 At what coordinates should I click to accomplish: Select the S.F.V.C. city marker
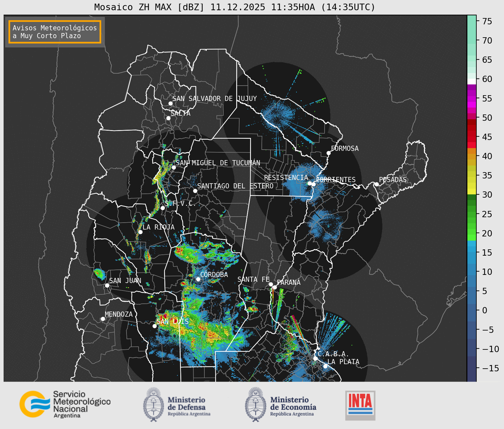(163, 208)
